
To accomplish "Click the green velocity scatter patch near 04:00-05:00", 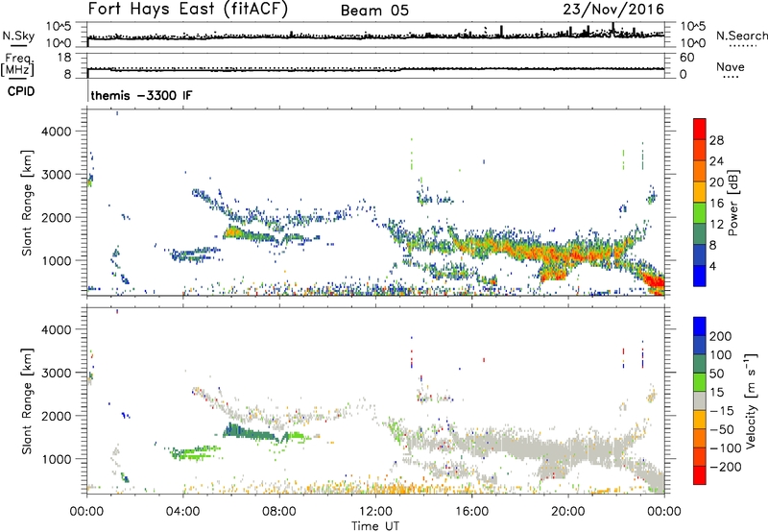I will 195,452.
